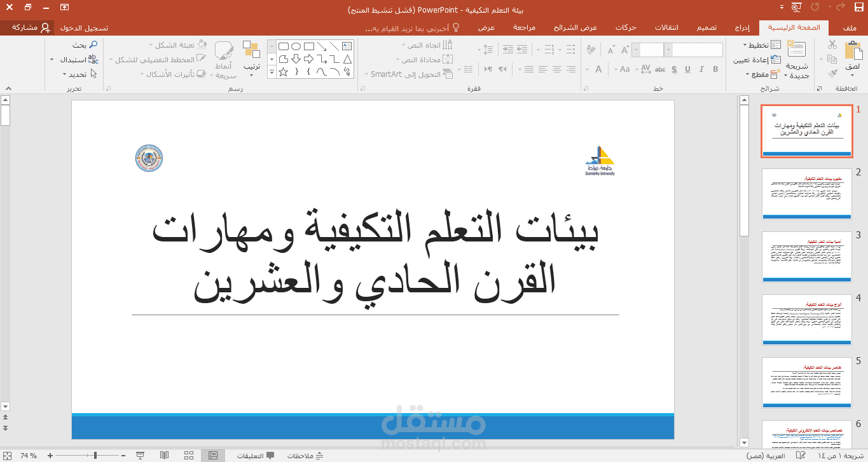Click Right-to-Left text direction icon
The width and height of the screenshot is (868, 462).
pyautogui.click(x=503, y=69)
